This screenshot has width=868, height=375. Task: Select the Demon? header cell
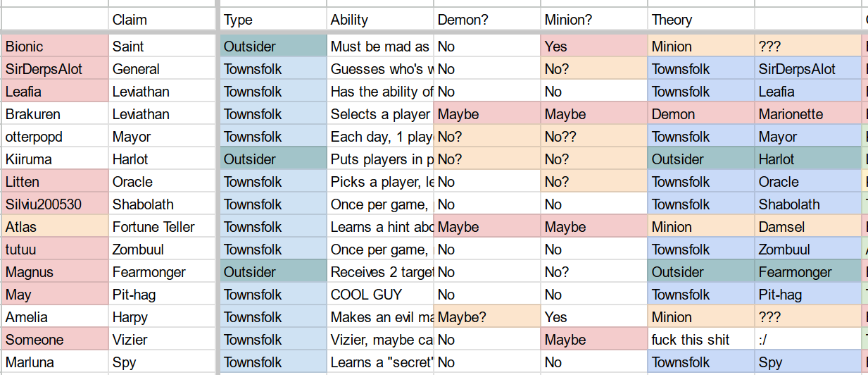coord(487,20)
